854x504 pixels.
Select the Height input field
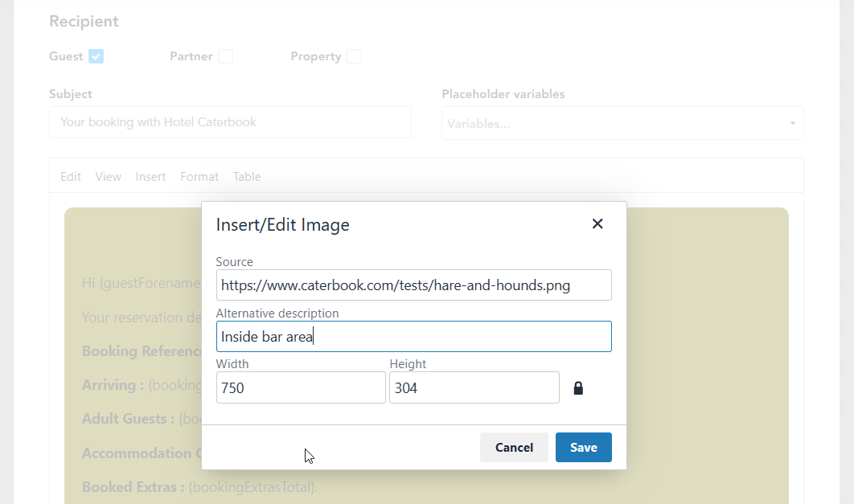point(474,388)
